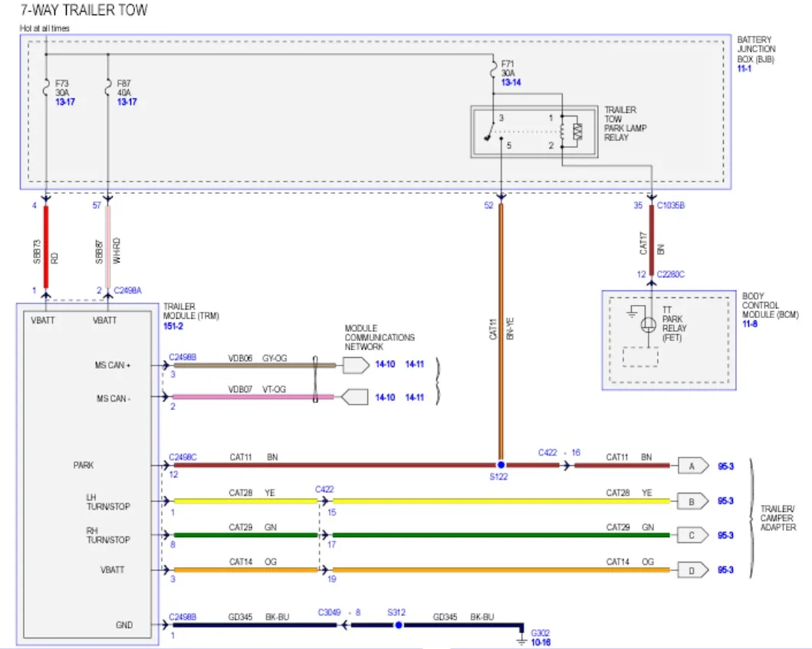Click the C2280C connector label
The image size is (812, 649).
tap(671, 274)
